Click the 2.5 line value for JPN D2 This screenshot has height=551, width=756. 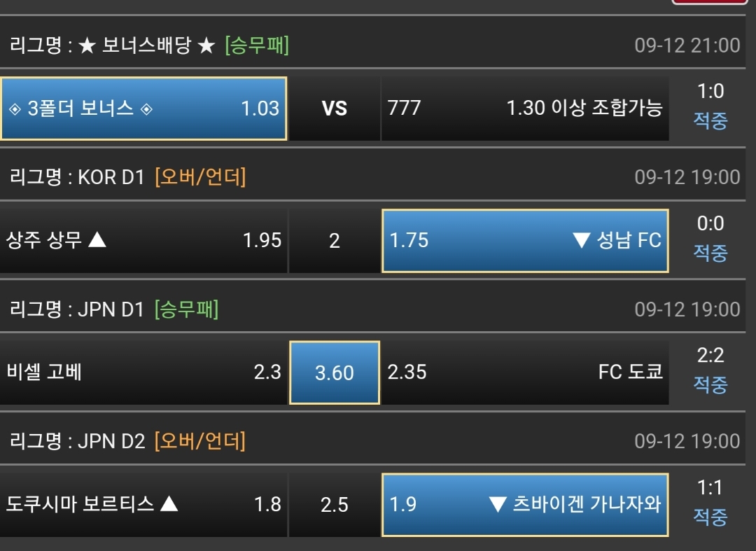[x=334, y=504]
